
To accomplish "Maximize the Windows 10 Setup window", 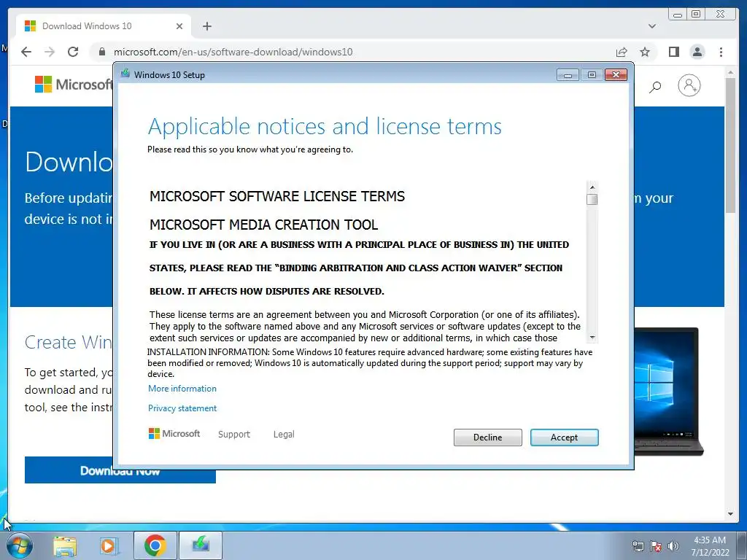I will [592, 75].
